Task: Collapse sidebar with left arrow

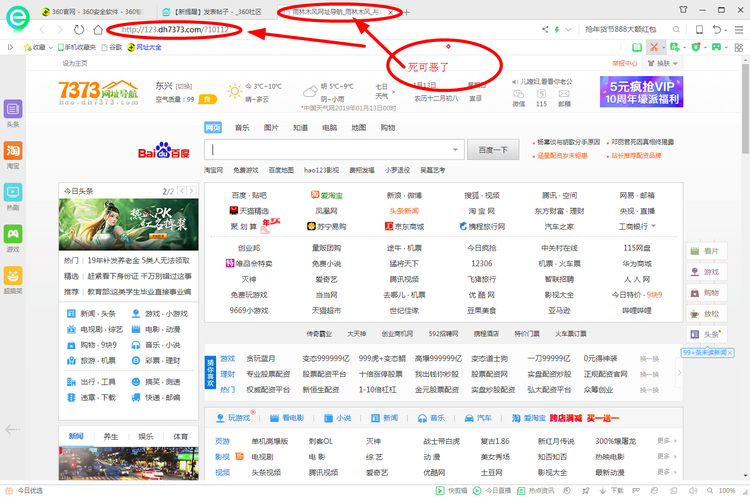Action: 12,429
